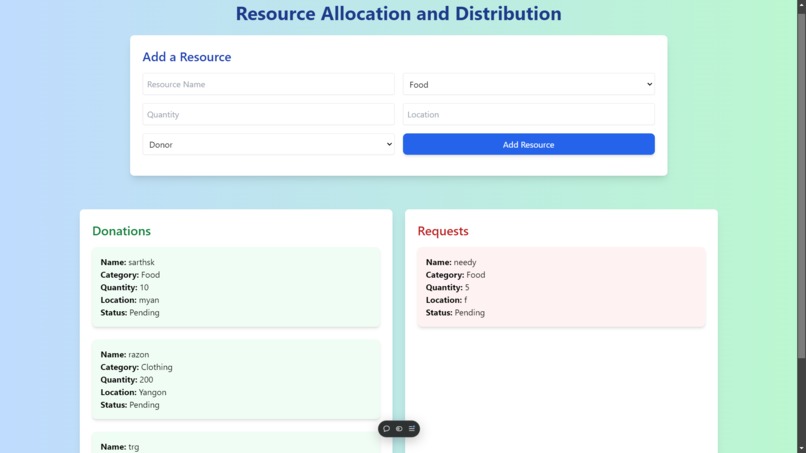Focus the Quantity input field
Image resolution: width=806 pixels, height=453 pixels.
pos(268,114)
